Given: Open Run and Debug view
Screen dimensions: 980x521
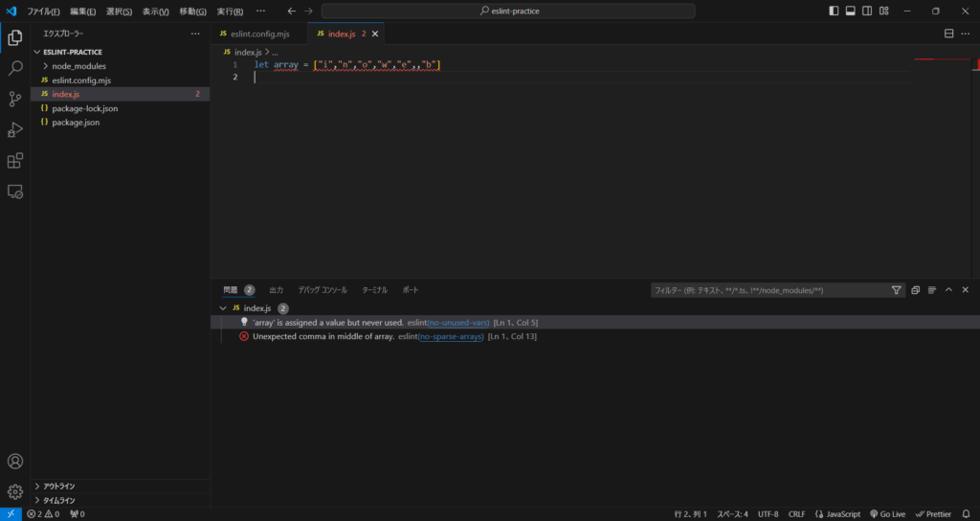Looking at the screenshot, I should coord(15,129).
